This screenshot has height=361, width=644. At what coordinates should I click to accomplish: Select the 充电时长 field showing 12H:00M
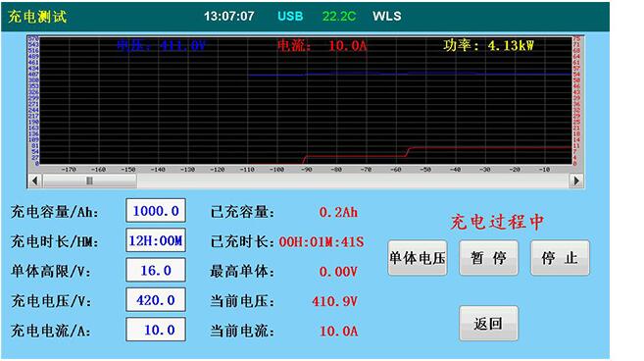coord(156,240)
